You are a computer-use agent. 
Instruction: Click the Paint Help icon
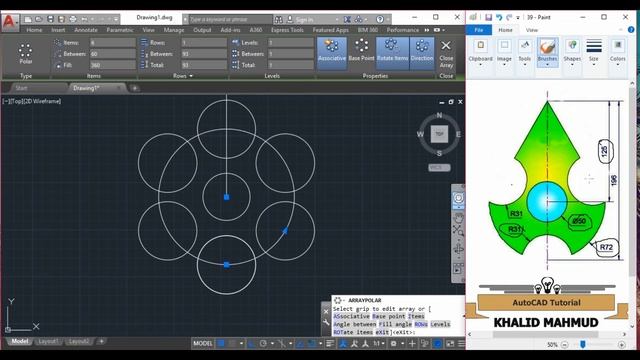[x=631, y=30]
